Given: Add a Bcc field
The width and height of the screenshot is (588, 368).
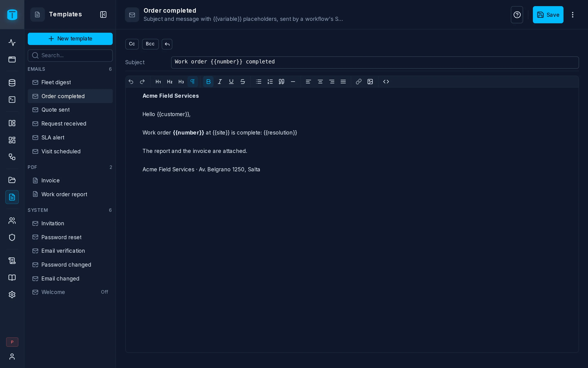Looking at the screenshot, I should coord(150,44).
